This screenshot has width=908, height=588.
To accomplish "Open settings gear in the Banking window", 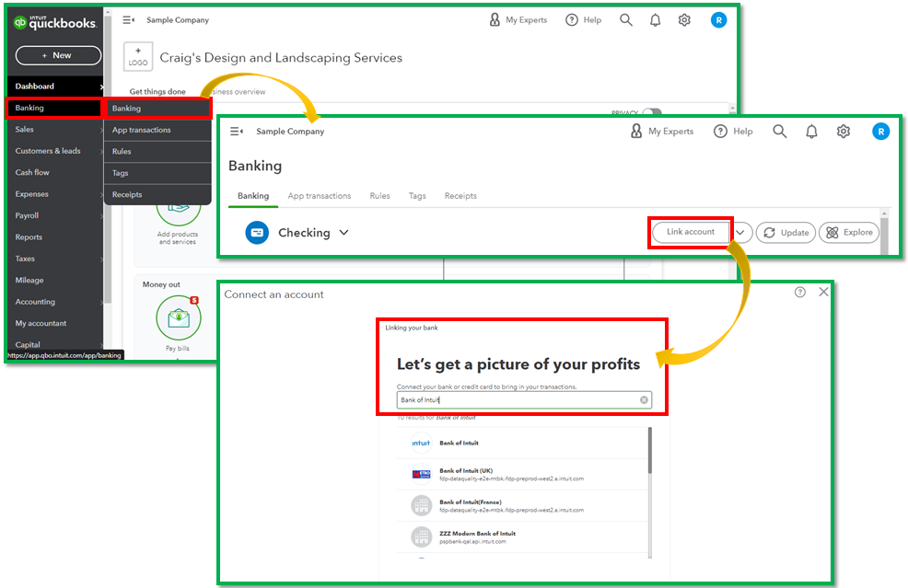I will click(844, 132).
